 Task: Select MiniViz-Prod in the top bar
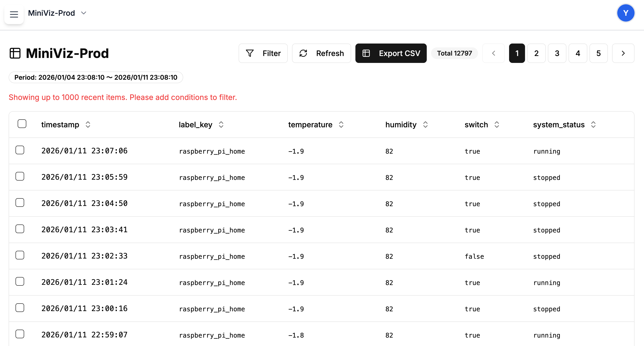pos(52,13)
